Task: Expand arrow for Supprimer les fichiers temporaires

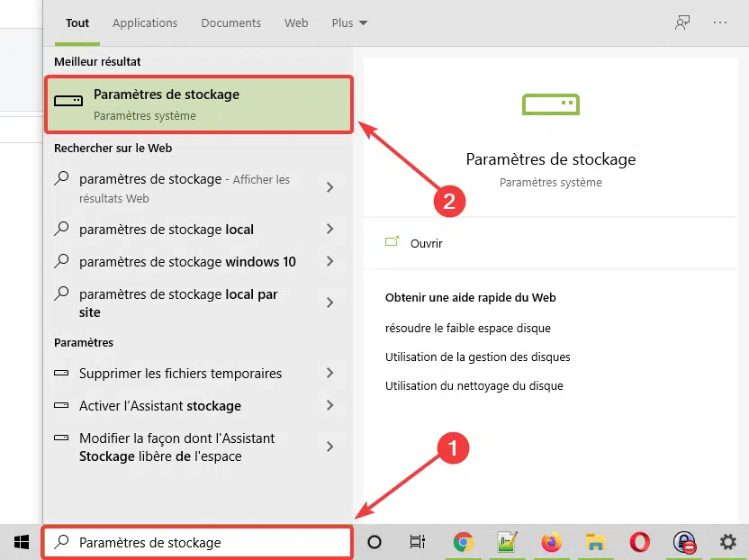Action: 329,373
